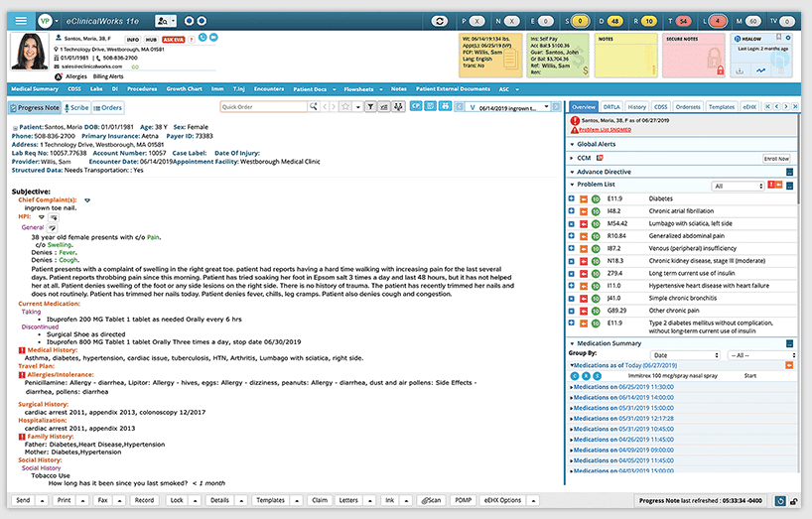Click the healow download icon
Screen dimensions: 812x519
(x=740, y=70)
